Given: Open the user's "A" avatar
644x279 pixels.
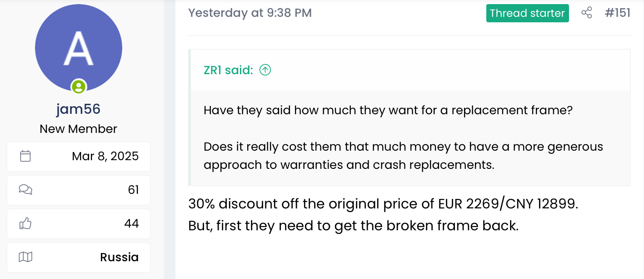Looking at the screenshot, I should [x=79, y=48].
